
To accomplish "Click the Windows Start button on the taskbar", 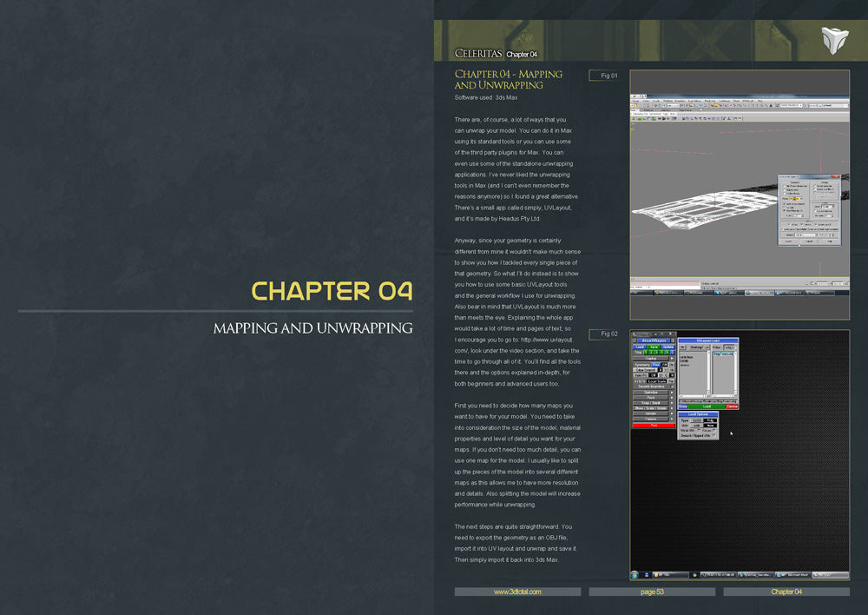I will [634, 574].
